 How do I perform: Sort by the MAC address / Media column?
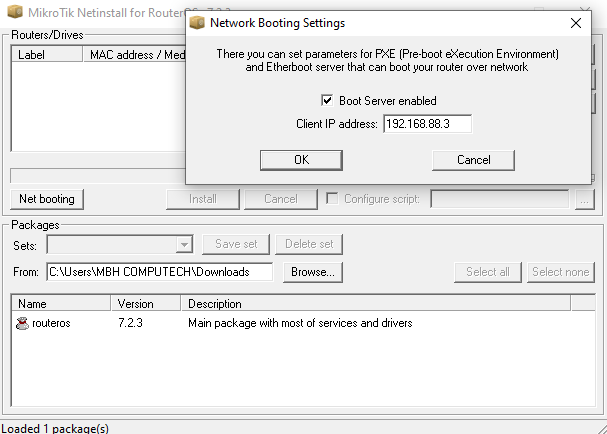coord(135,55)
